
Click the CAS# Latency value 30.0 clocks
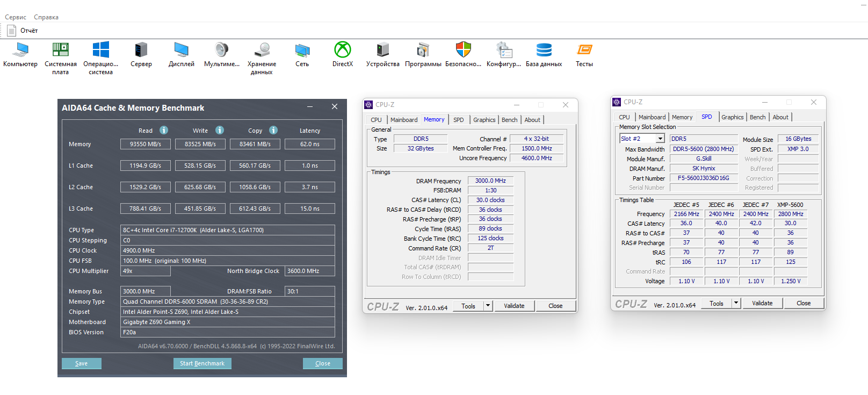tap(490, 200)
